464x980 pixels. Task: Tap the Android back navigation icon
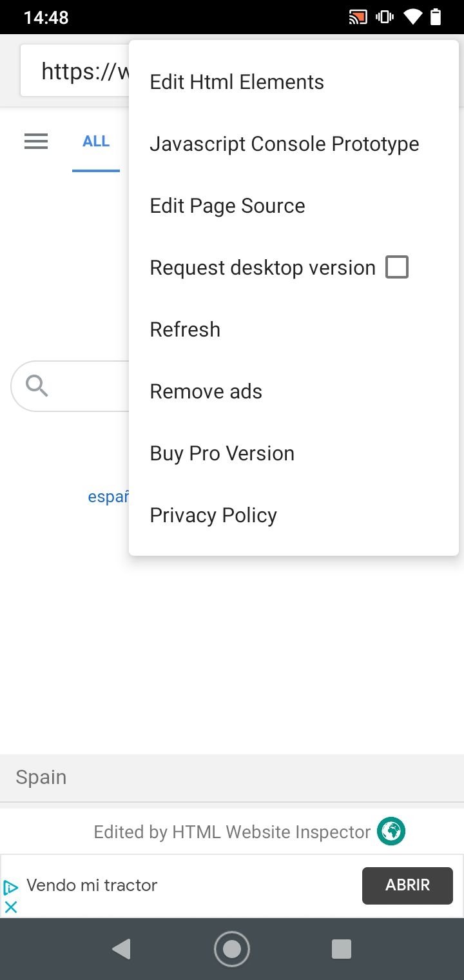[121, 949]
